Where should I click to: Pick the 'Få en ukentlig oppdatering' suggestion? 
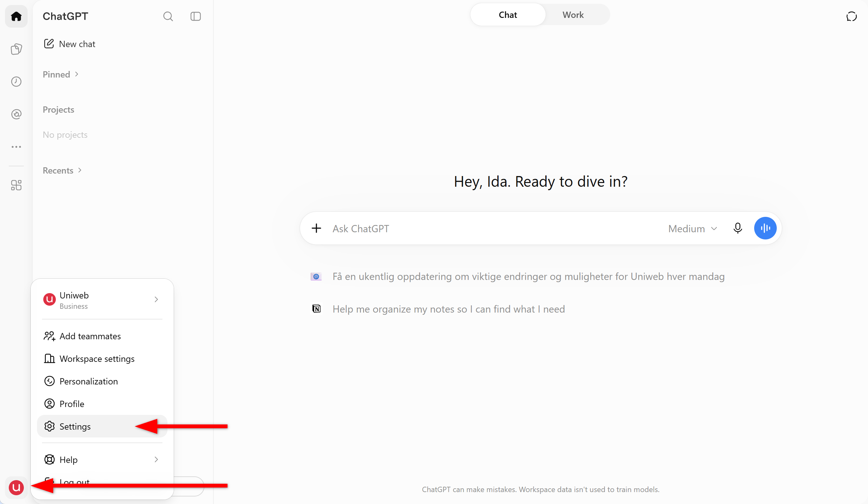[528, 276]
